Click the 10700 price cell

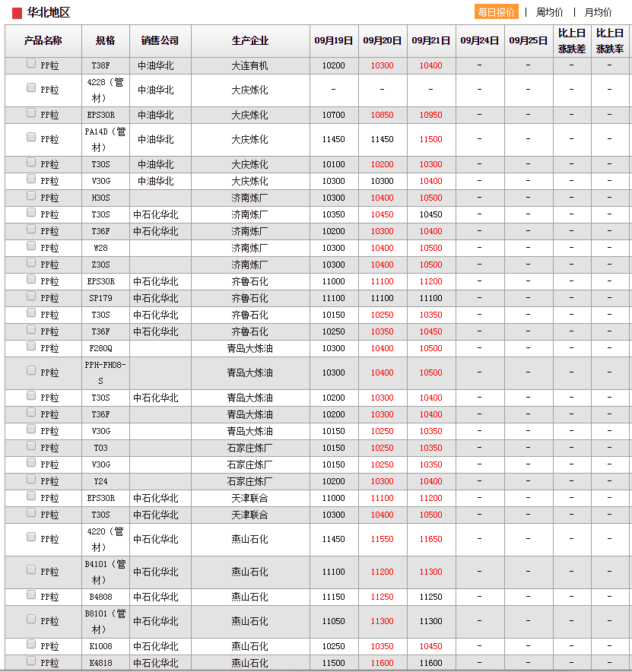click(334, 115)
